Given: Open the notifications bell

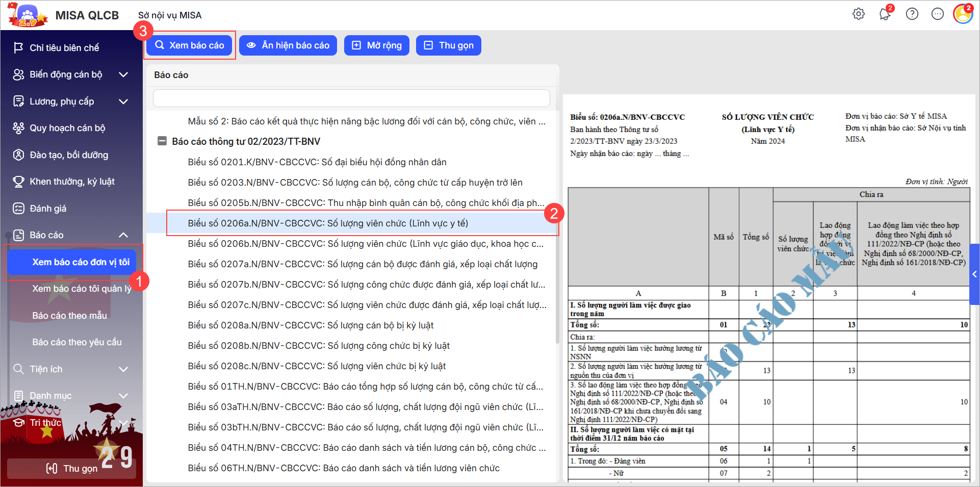Looking at the screenshot, I should coord(885,14).
